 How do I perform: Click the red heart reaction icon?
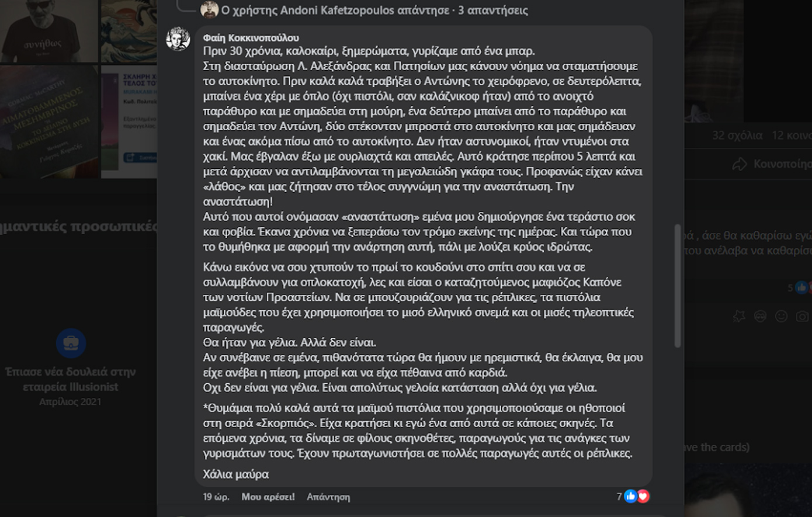(643, 497)
